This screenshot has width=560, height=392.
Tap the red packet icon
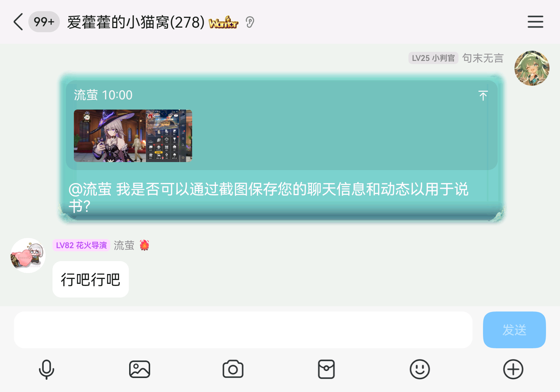coord(326,369)
